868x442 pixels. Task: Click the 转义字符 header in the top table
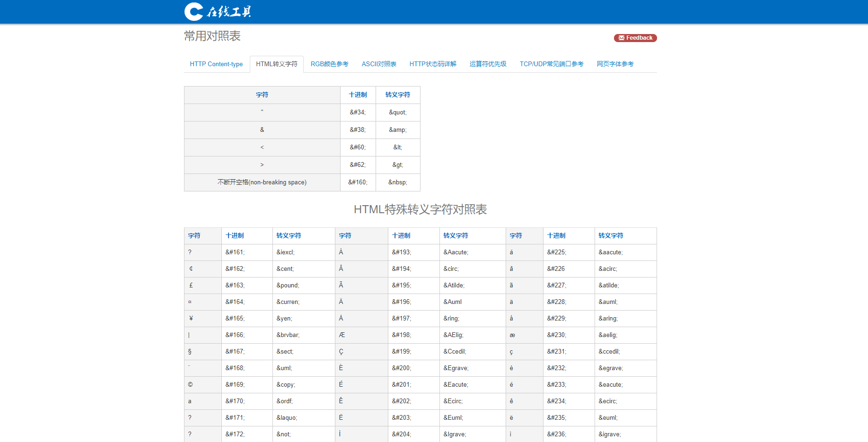pos(398,95)
